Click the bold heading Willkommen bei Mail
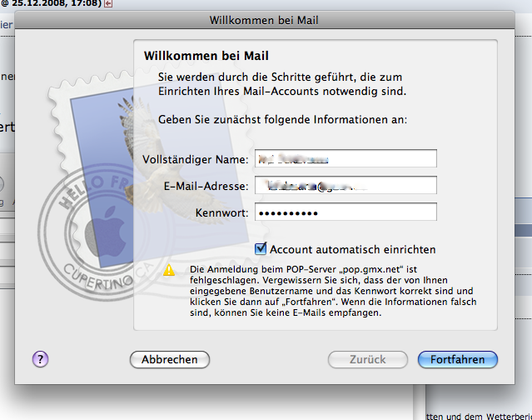The width and height of the screenshot is (532, 420). point(206,56)
